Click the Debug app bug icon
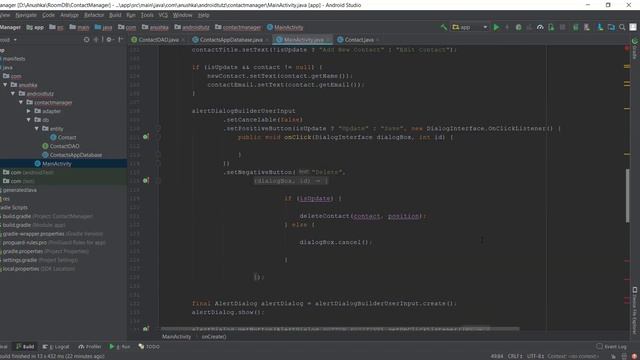Image resolution: width=640 pixels, height=360 pixels. click(x=518, y=27)
